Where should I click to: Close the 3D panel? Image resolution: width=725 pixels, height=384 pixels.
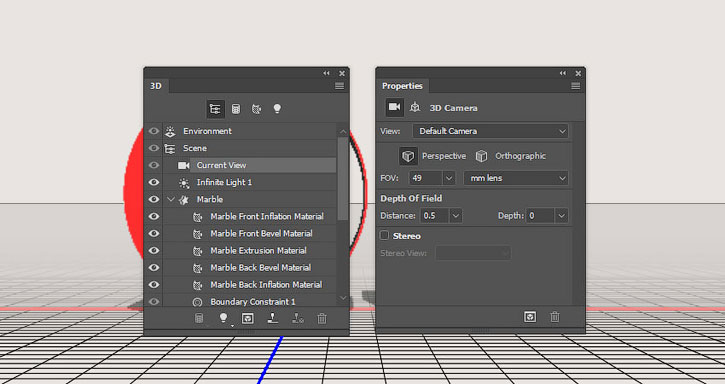[x=342, y=73]
